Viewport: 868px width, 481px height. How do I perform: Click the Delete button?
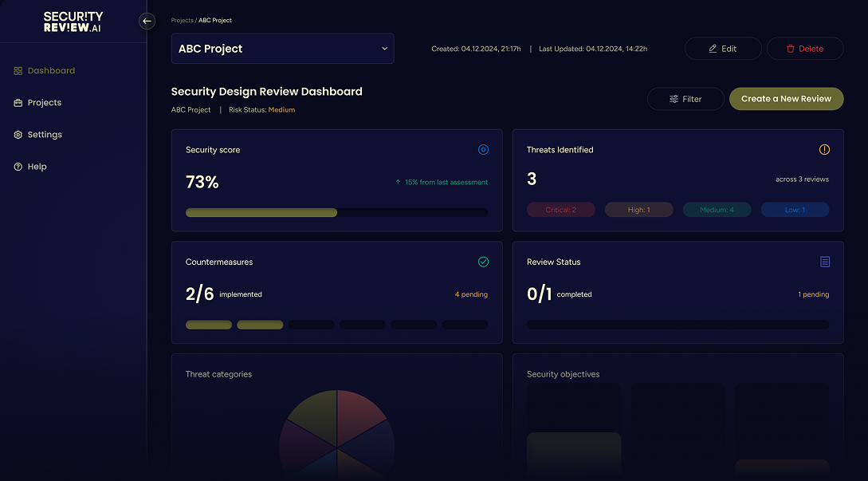coord(805,48)
